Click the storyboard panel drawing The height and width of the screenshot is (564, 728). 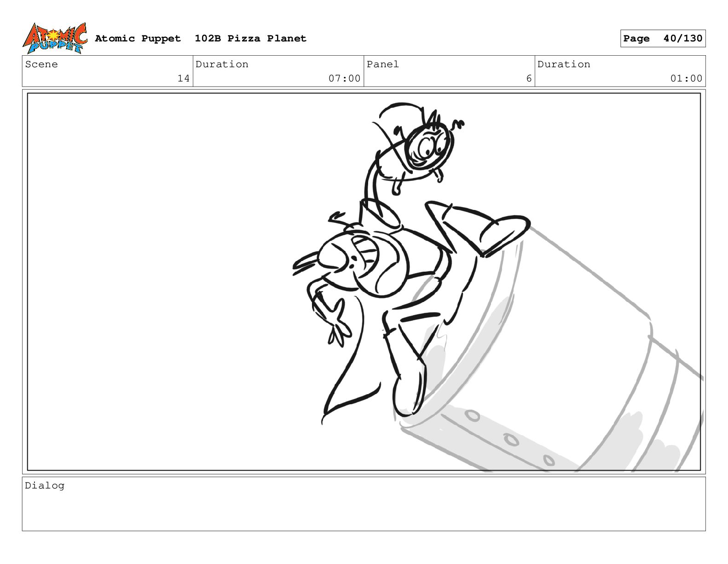point(364,282)
